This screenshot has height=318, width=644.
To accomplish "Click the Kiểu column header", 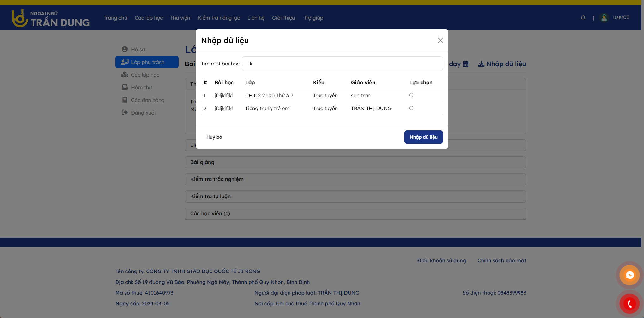I will [319, 82].
